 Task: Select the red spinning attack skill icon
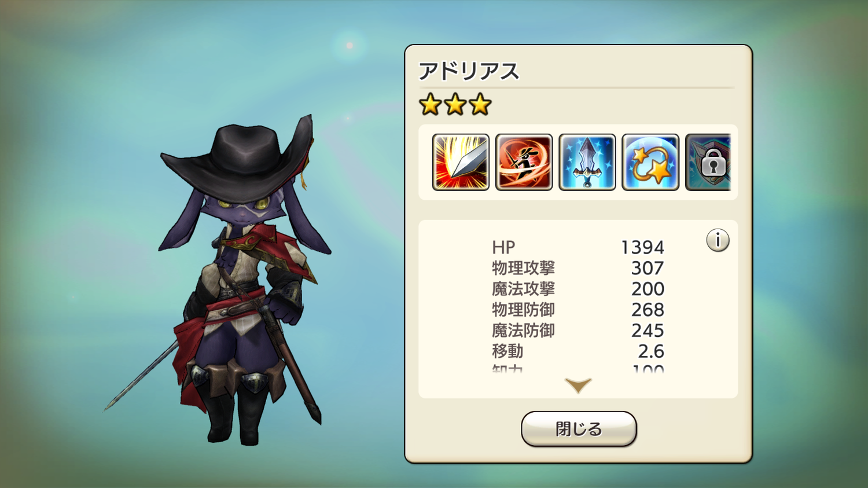(x=524, y=162)
